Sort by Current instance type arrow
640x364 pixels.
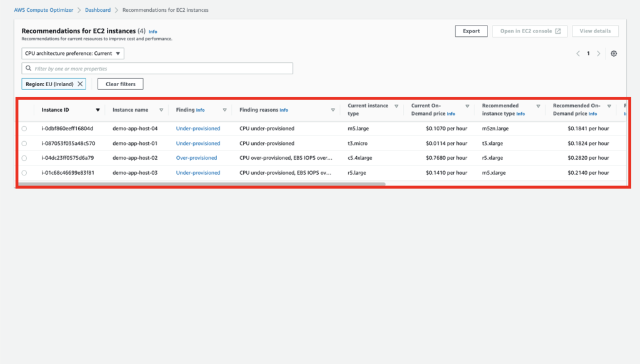pyautogui.click(x=396, y=106)
